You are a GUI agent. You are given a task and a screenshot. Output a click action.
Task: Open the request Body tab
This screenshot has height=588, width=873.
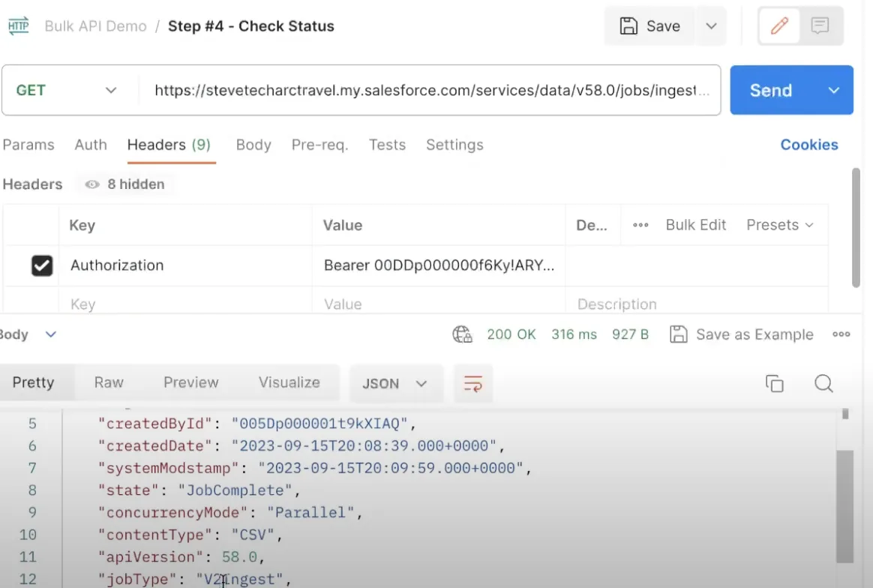[253, 145]
